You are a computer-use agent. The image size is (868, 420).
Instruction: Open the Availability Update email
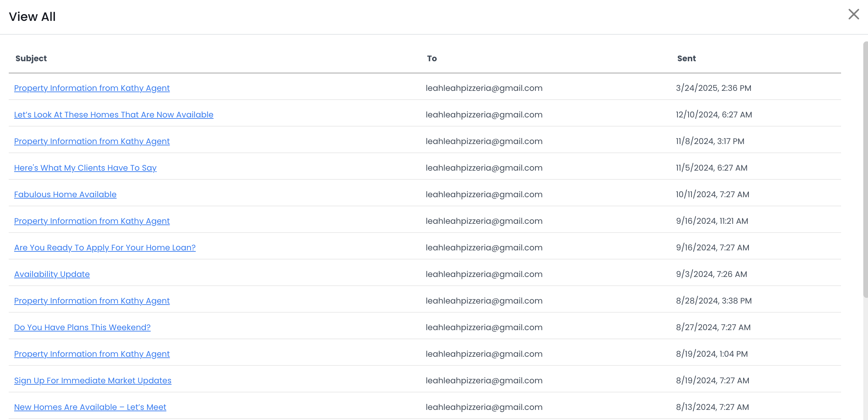click(x=52, y=275)
